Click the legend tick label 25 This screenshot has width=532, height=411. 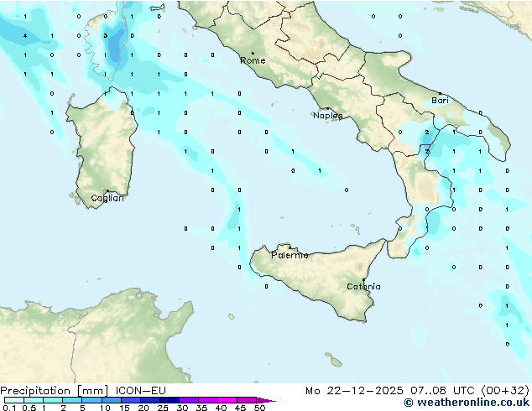[163, 408]
